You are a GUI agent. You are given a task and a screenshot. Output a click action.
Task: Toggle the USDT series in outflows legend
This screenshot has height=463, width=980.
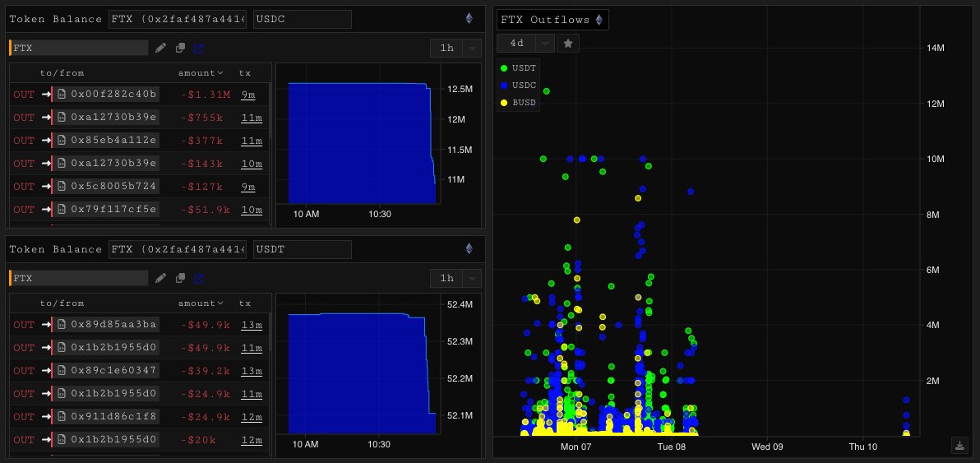coord(519,67)
